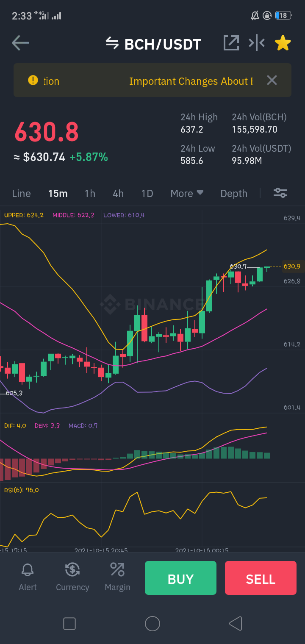Close the Important Changes notice banner

[x=272, y=80]
